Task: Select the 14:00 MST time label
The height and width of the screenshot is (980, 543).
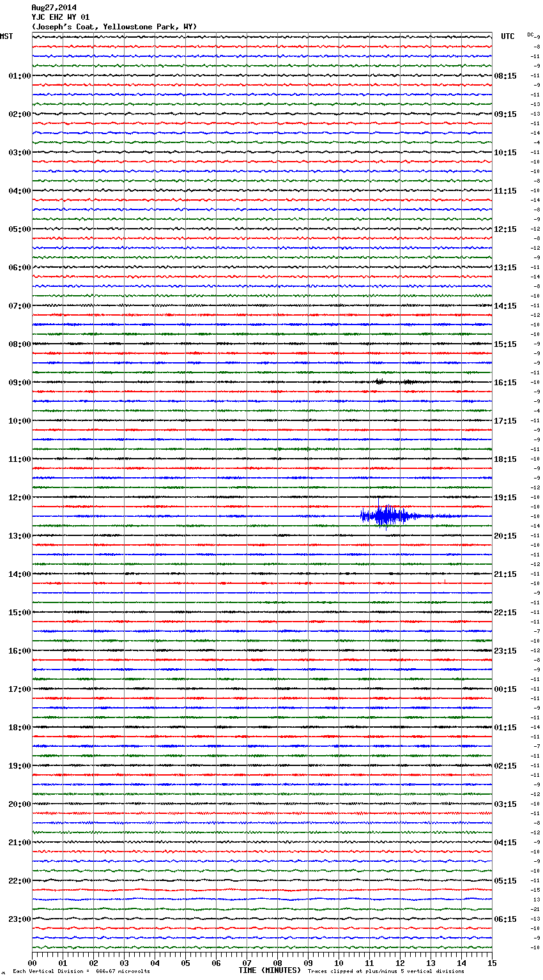Action: [x=20, y=574]
